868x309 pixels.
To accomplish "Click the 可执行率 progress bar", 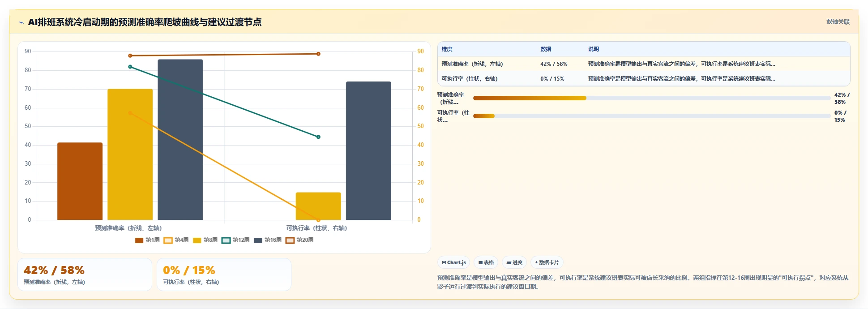I will pyautogui.click(x=652, y=116).
